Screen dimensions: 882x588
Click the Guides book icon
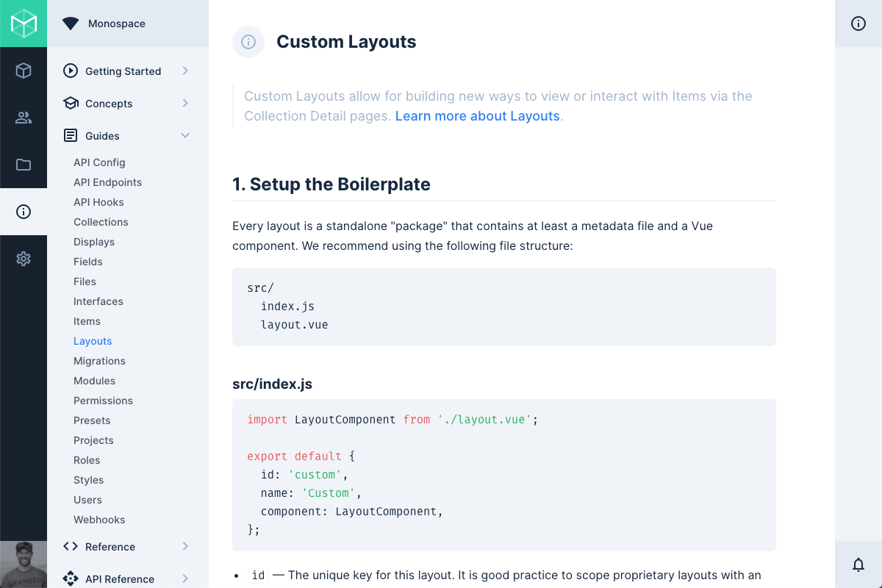pyautogui.click(x=71, y=135)
